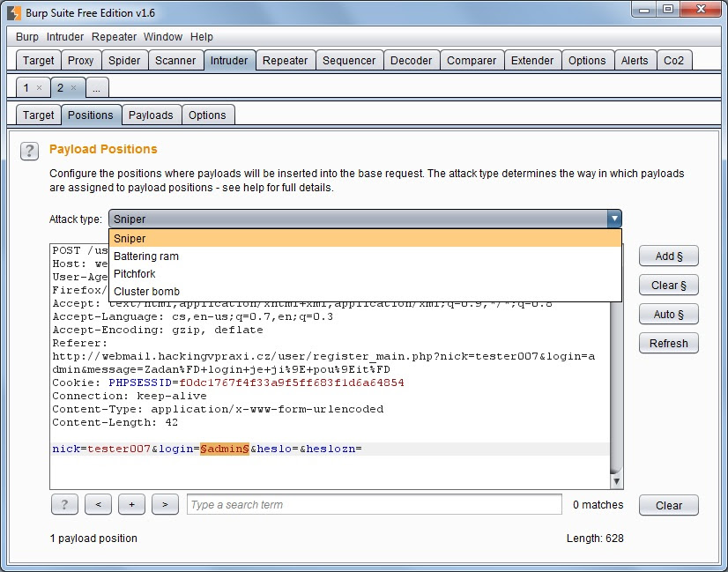Close Intruder tab 1 via its x
728x572 pixels.
coord(40,88)
